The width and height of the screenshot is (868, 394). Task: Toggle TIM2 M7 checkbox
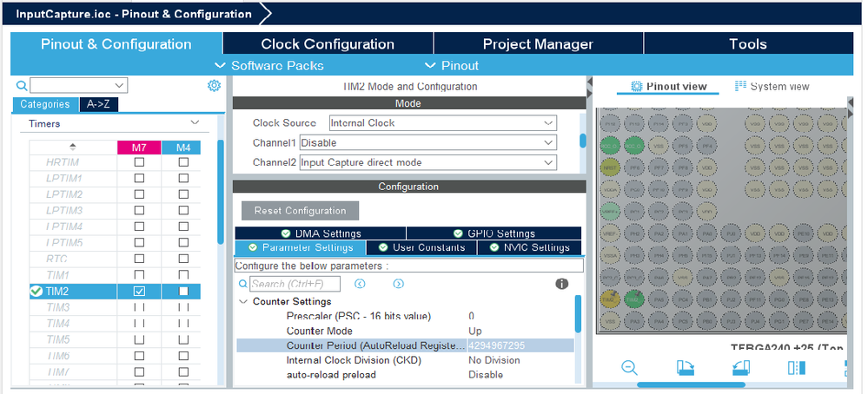click(x=139, y=291)
